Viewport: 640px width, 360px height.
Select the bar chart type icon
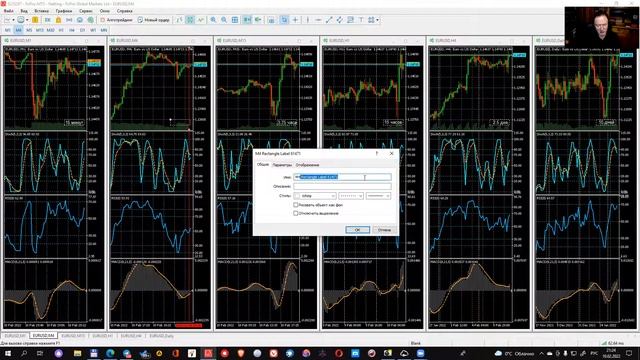[179, 20]
